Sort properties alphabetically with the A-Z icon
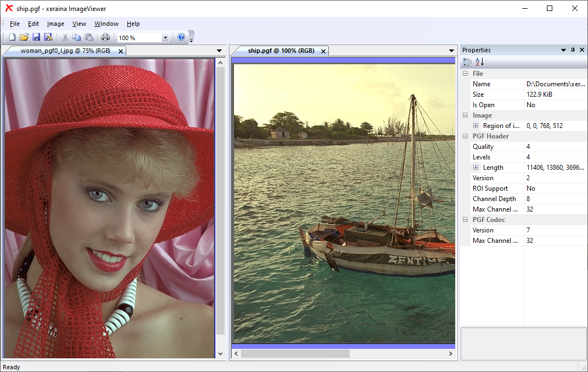588x372 pixels. click(x=479, y=62)
